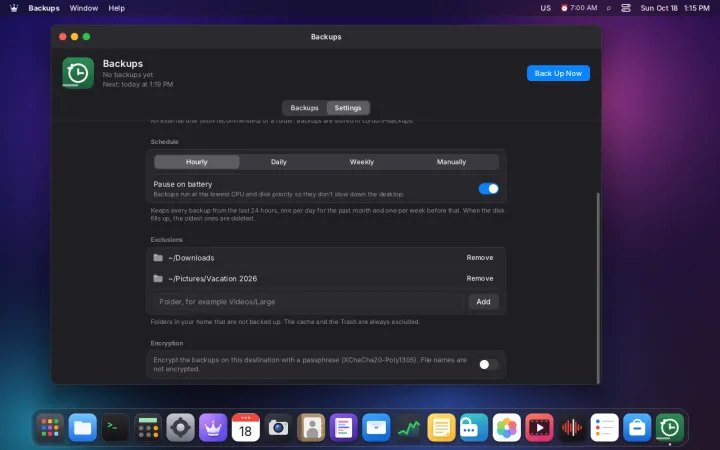This screenshot has height=450, width=720.
Task: Open the blue app store bag icon
Action: pyautogui.click(x=637, y=428)
